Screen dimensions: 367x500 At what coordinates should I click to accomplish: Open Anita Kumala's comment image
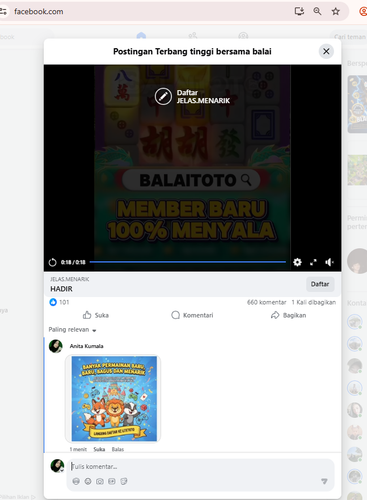114,398
